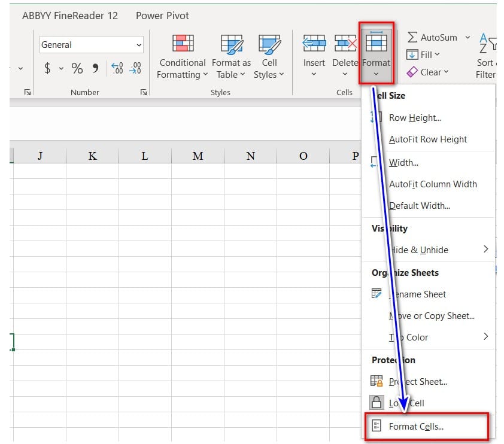Screen dimensions: 504x444
Task: Click the Protect Sheet icon
Action: click(377, 381)
